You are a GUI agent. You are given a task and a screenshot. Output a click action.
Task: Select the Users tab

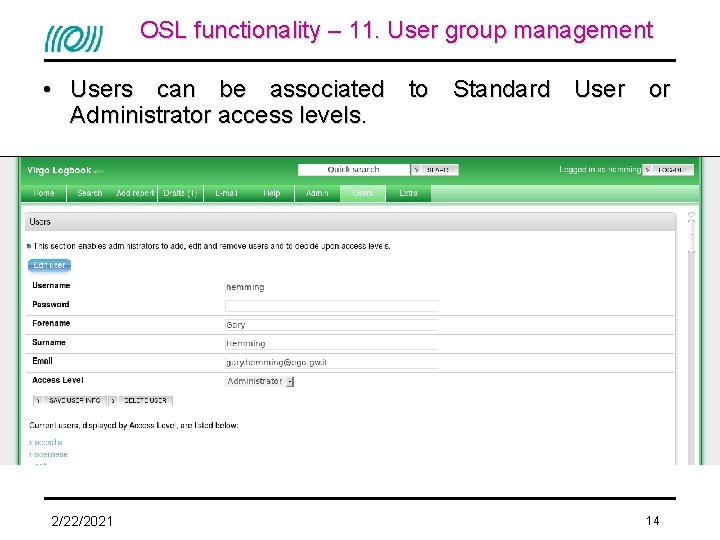(363, 193)
